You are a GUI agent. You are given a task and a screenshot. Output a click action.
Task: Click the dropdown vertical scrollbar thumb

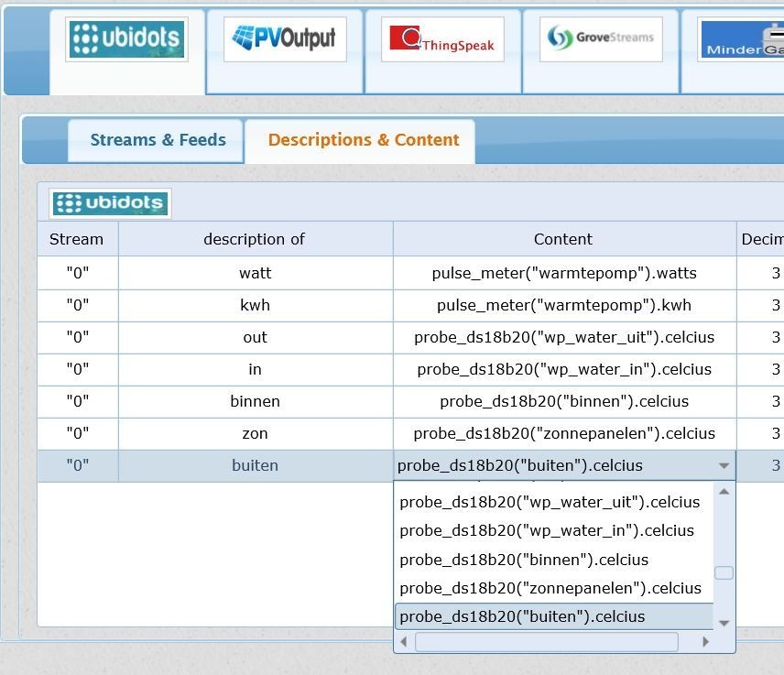point(724,572)
